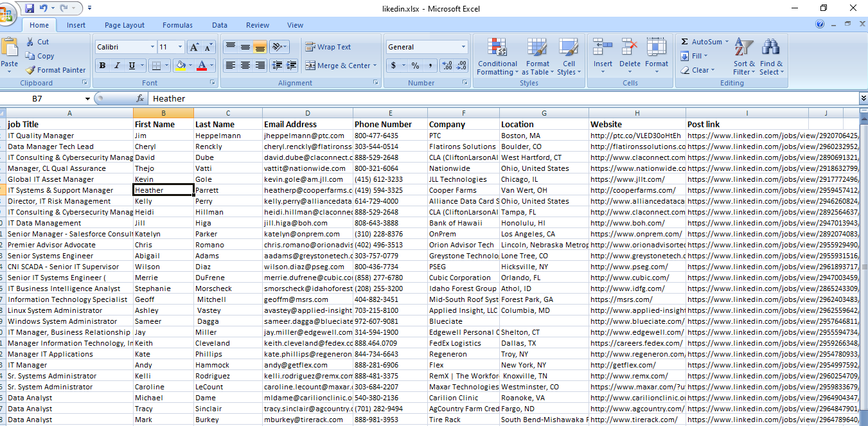Switch to Page Layout tab

coord(125,25)
